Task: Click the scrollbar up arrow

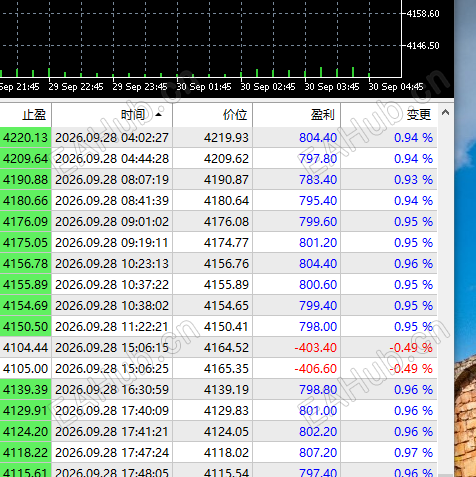Action: (445, 113)
